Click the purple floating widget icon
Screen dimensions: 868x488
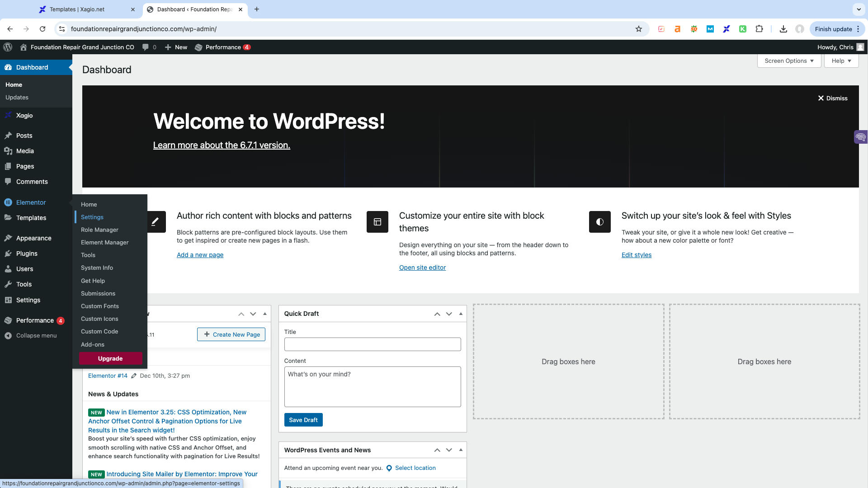pyautogui.click(x=860, y=136)
